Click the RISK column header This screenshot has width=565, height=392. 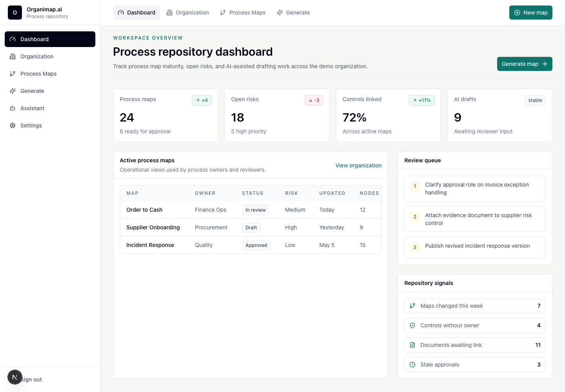tap(292, 193)
